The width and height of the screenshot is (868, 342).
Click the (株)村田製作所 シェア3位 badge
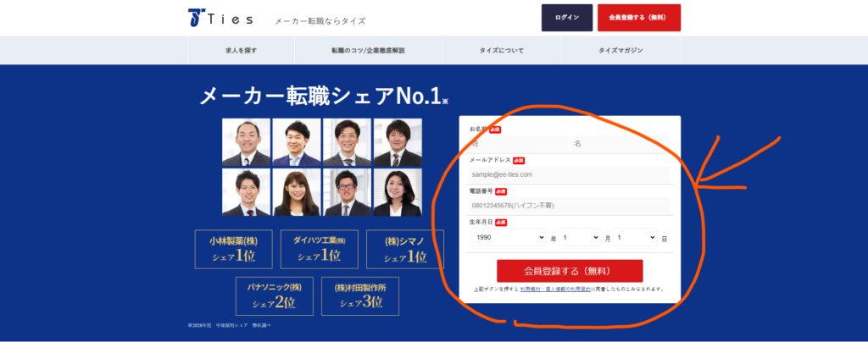click(x=360, y=296)
